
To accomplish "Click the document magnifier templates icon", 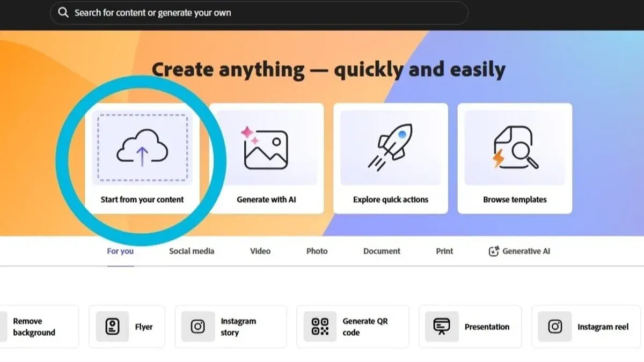I will coord(515,147).
